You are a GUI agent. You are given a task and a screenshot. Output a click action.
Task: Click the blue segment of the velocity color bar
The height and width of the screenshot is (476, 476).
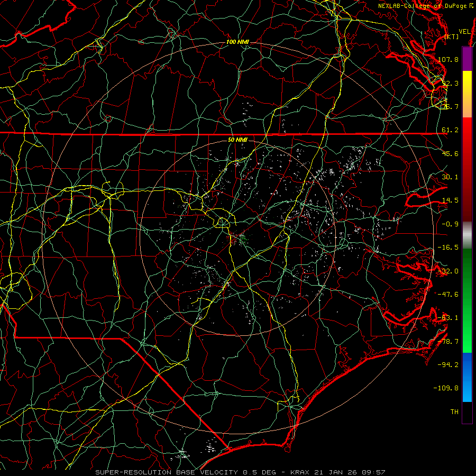467,377
